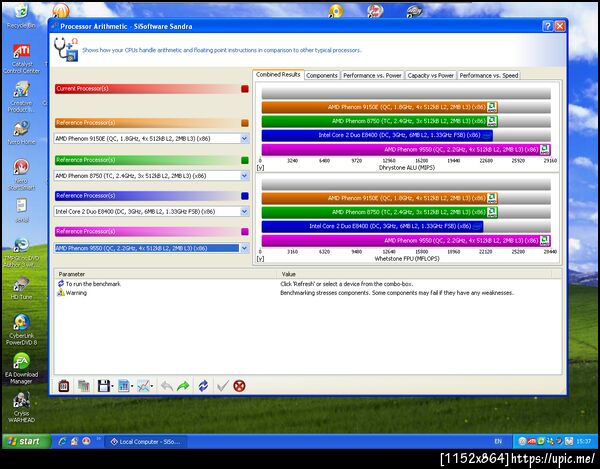This screenshot has width=600, height=469.
Task: Open the Capacity vs Power tab
Action: (x=430, y=75)
